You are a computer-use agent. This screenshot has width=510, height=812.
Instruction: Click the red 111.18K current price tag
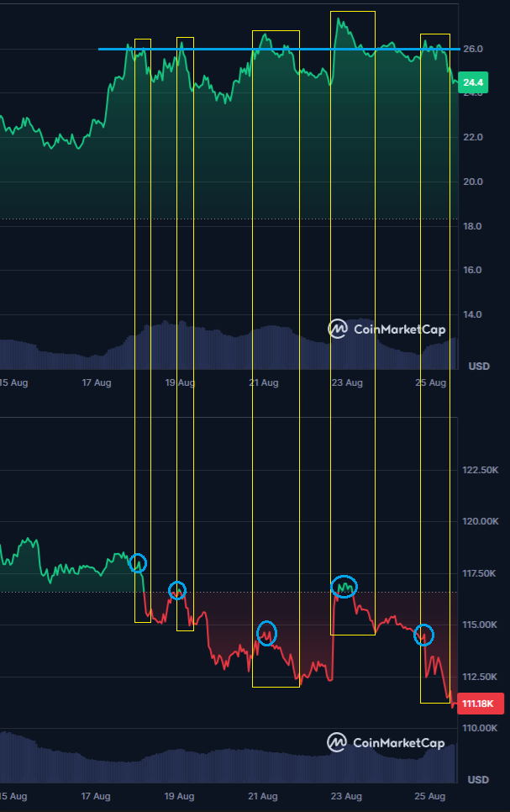tap(481, 704)
